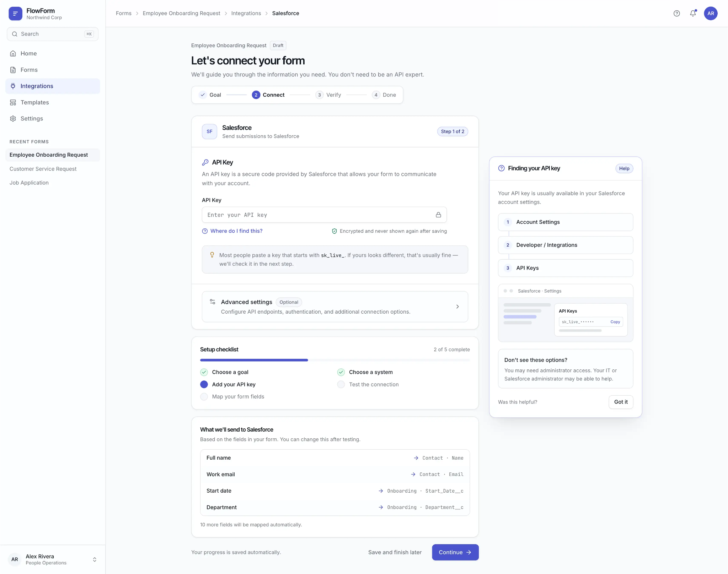Select the Map your form fields checklist circle
The image size is (728, 574).
(204, 397)
